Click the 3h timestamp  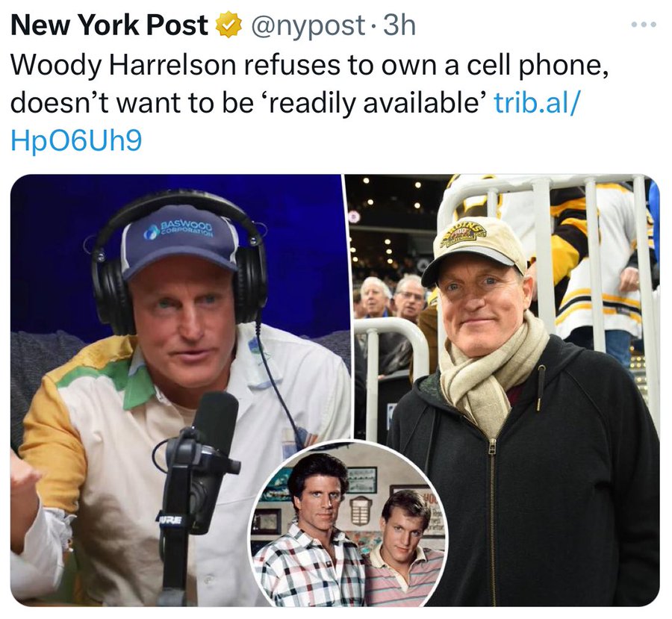400,25
